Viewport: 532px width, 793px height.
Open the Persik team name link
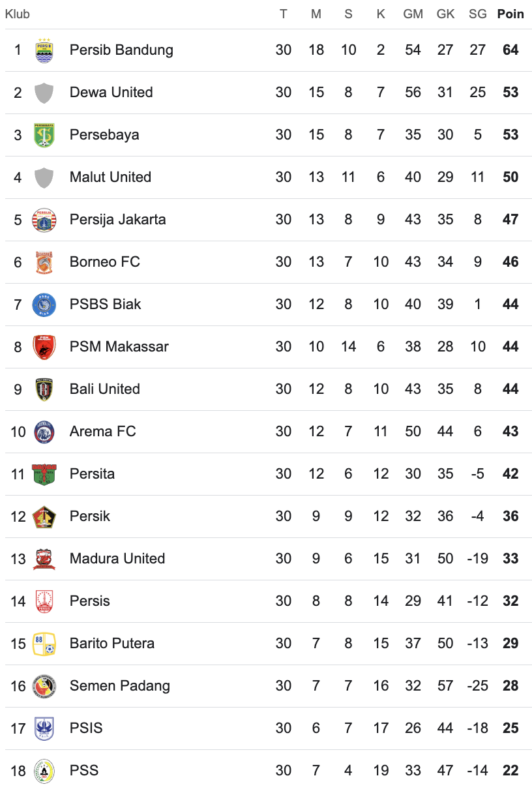(89, 516)
